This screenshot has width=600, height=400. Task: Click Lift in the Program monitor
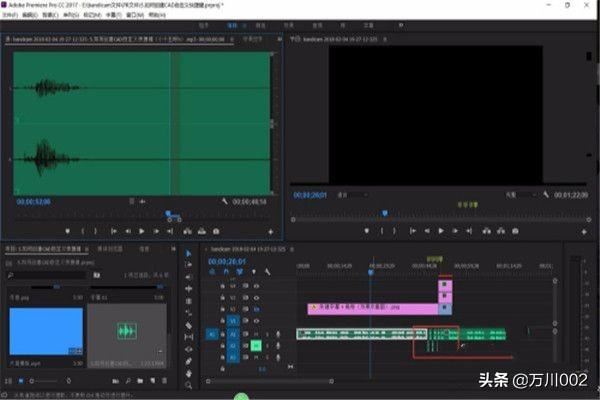(x=486, y=231)
